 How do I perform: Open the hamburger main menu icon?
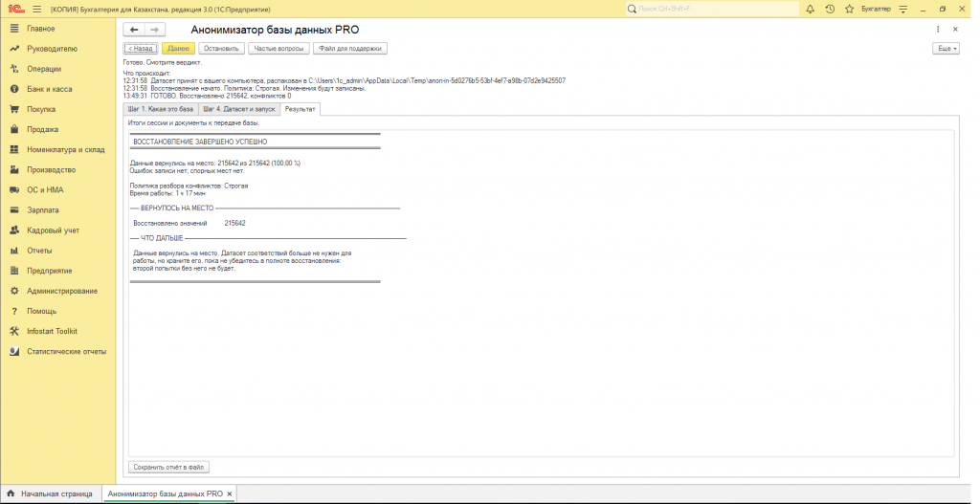[x=37, y=10]
